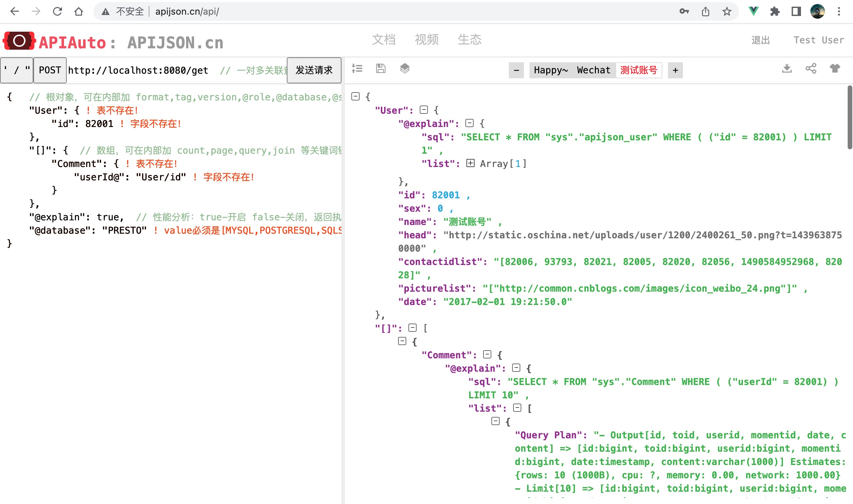Collapse the @explain block under Comment
The width and height of the screenshot is (853, 504).
pyautogui.click(x=516, y=368)
